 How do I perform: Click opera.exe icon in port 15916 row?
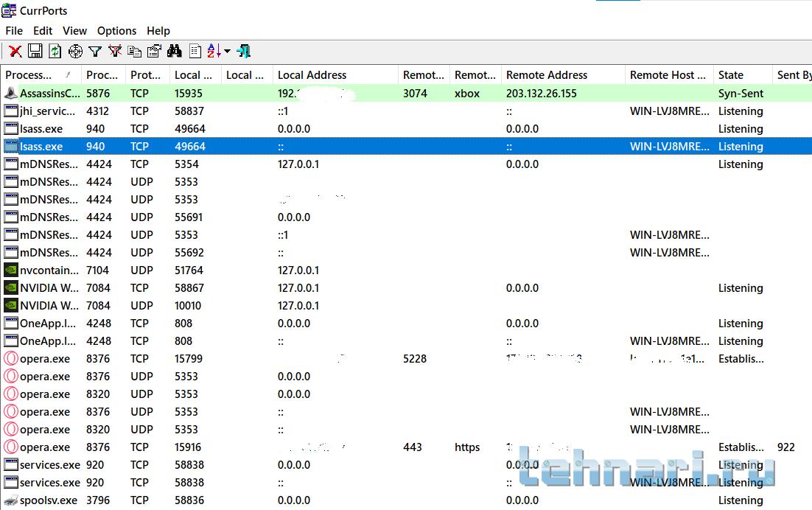point(11,447)
